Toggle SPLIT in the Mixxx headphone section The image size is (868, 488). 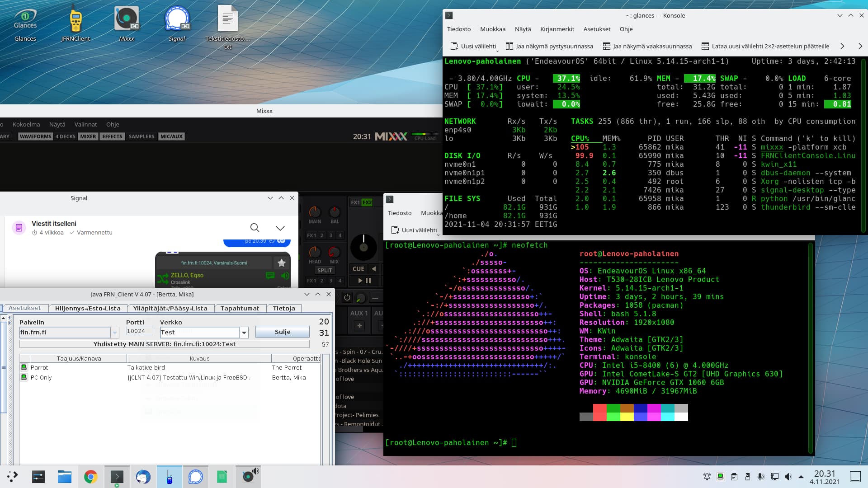[325, 270]
